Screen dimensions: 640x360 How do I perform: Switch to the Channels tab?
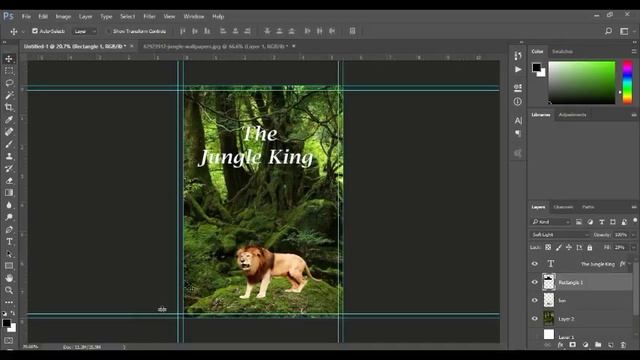563,207
